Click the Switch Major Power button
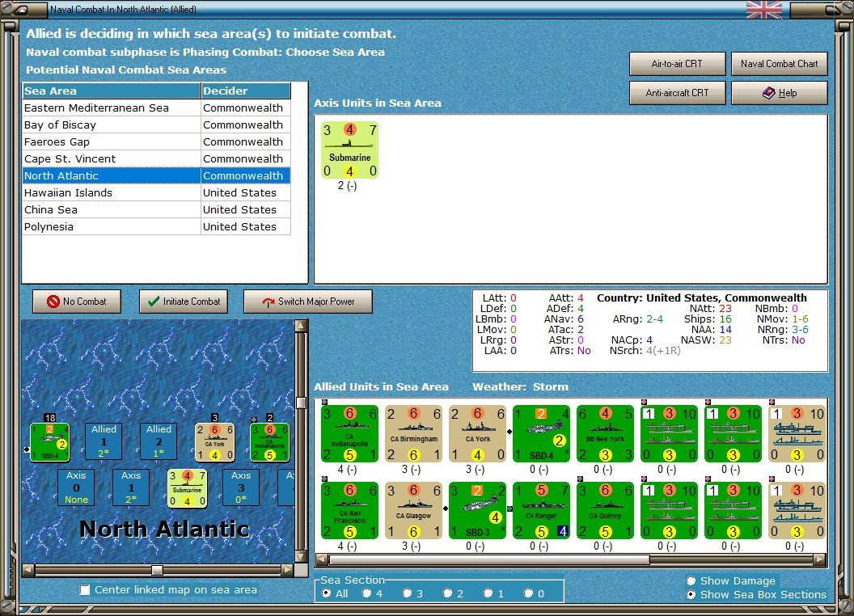854x616 pixels. [x=308, y=302]
